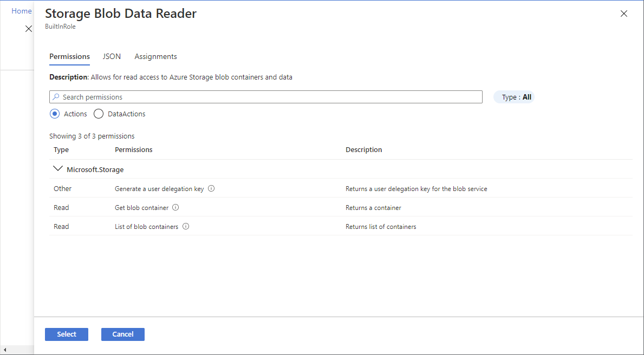
Task: Navigate back using the Home breadcrumb link
Action: coord(21,10)
